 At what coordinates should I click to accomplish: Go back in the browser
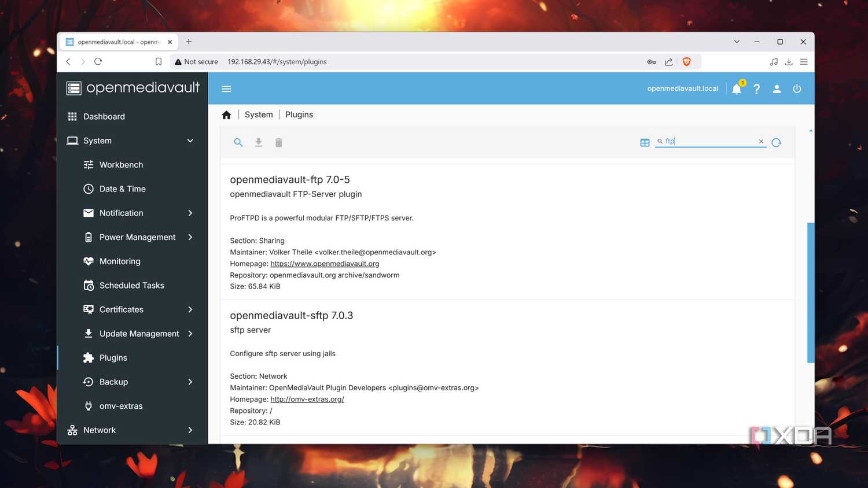(68, 61)
